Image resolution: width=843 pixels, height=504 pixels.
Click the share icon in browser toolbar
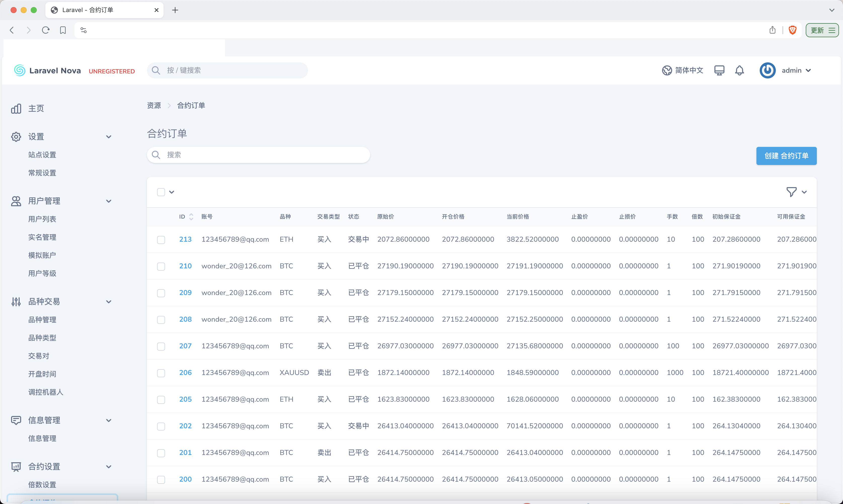coord(772,30)
